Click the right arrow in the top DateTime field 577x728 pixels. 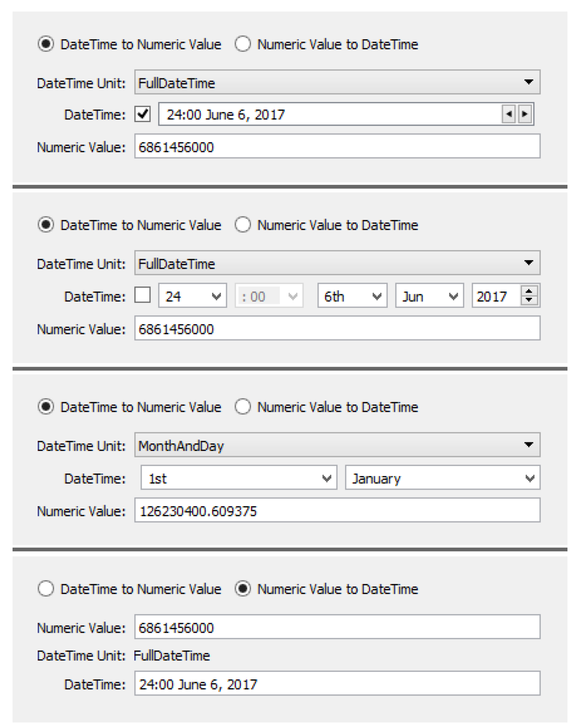tap(524, 114)
